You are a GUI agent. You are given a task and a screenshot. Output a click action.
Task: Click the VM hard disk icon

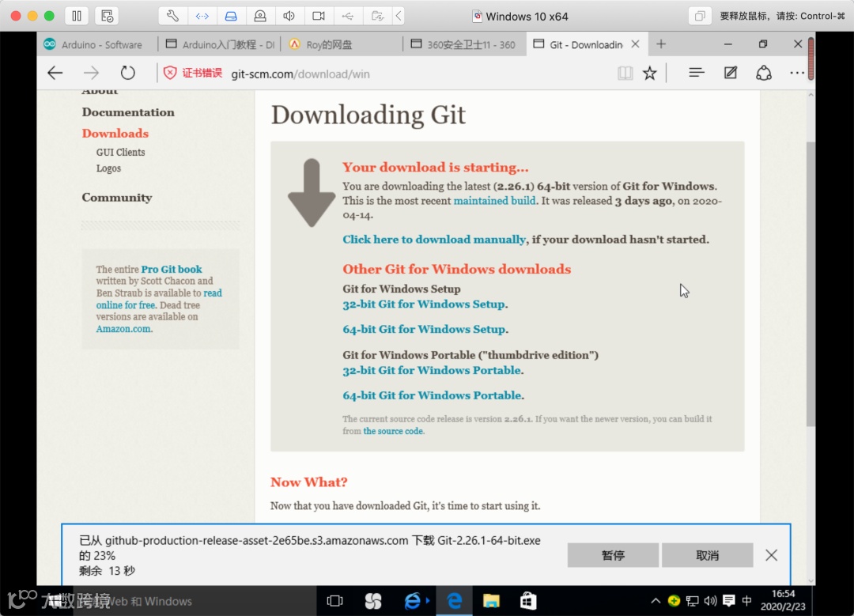click(x=231, y=16)
